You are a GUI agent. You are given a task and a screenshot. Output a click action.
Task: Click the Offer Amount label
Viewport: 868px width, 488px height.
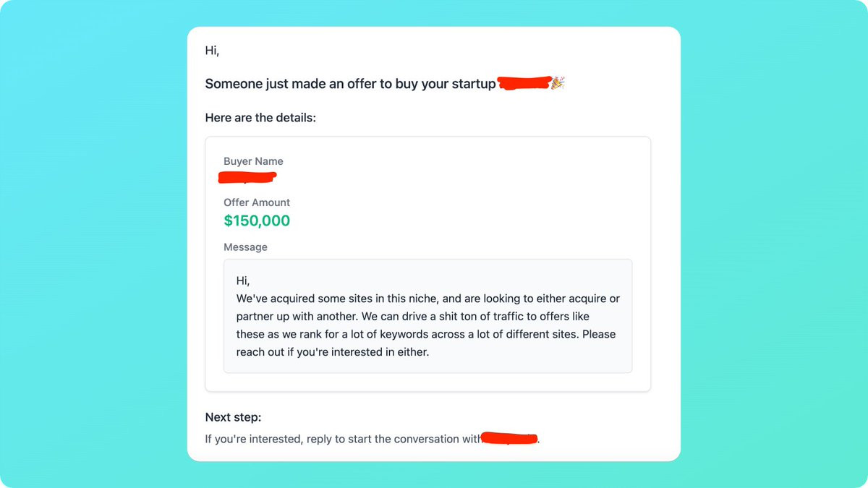click(257, 202)
